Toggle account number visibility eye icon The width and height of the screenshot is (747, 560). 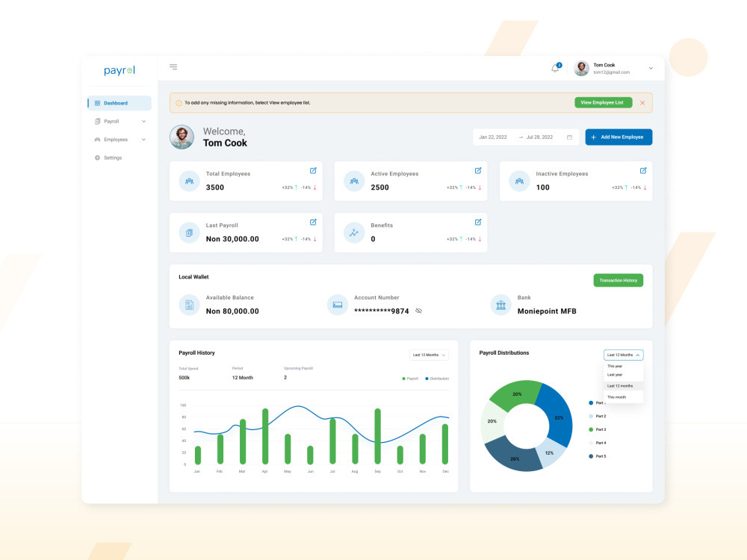click(x=419, y=311)
